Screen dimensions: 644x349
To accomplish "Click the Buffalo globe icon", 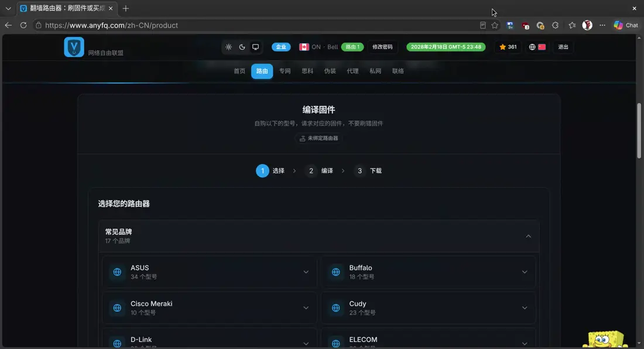I will 336,272.
